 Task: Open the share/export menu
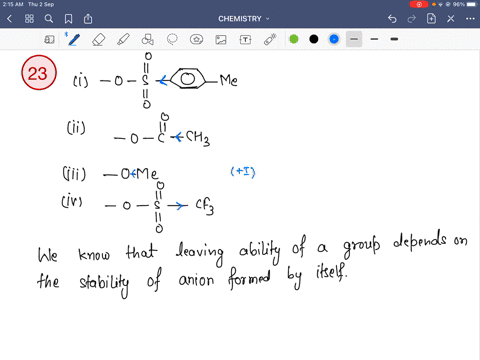coord(88,19)
